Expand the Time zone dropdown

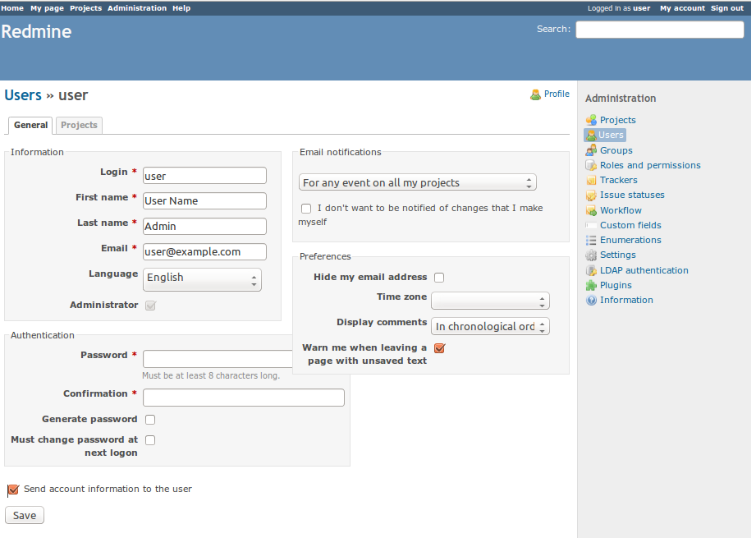[490, 301]
